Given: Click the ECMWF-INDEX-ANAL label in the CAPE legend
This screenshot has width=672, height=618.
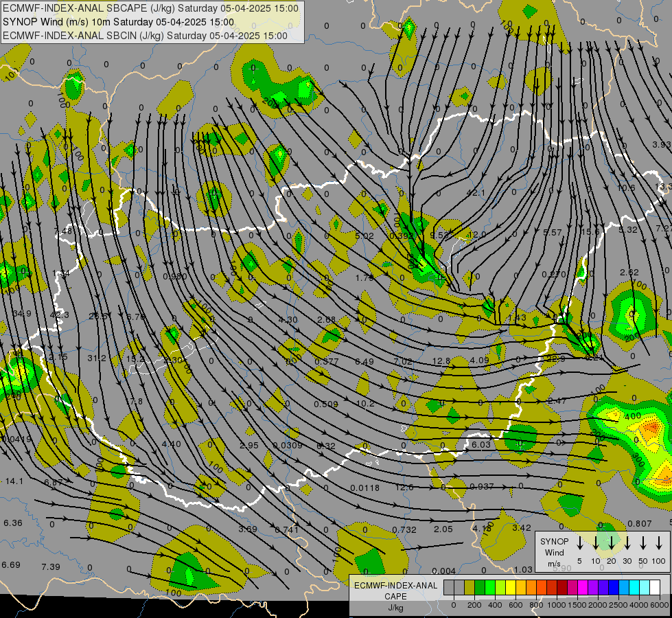Looking at the screenshot, I should 395,586.
